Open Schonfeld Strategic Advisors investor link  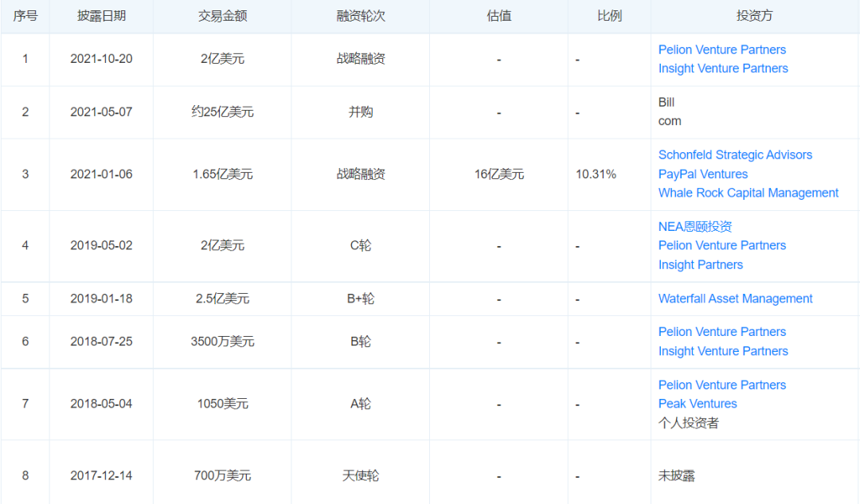[x=735, y=155]
